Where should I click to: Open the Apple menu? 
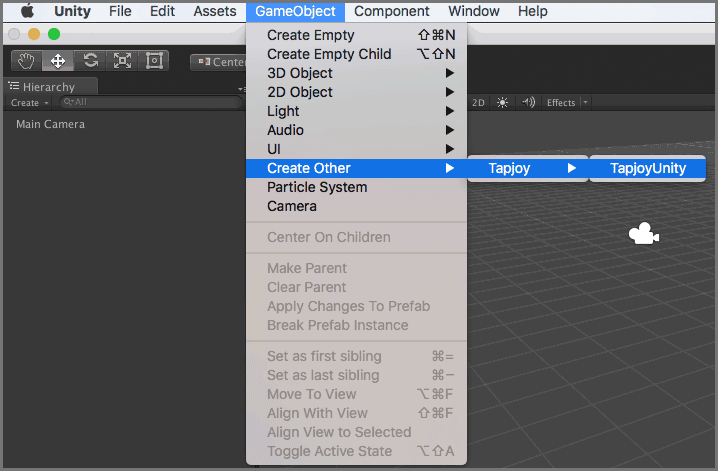click(27, 11)
